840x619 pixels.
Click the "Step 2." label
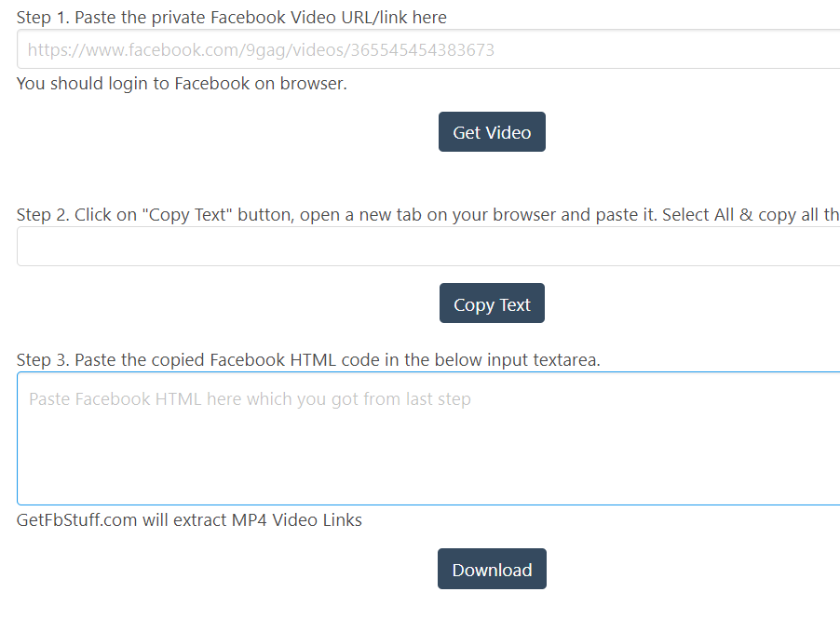coord(43,215)
